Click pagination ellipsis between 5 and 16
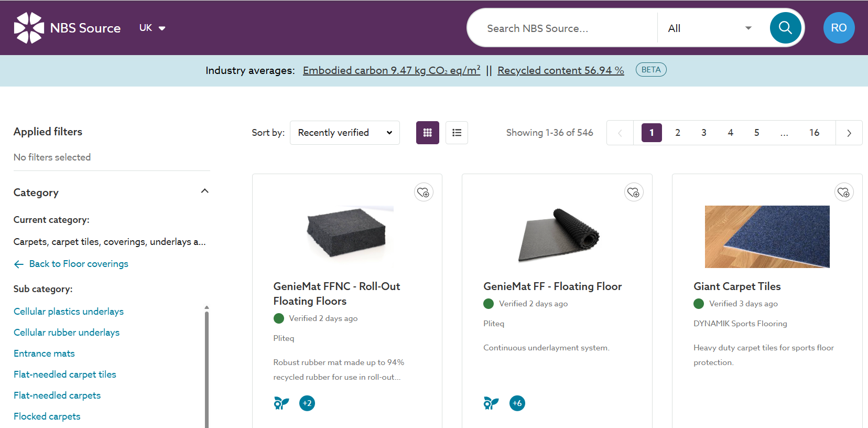The height and width of the screenshot is (428, 868). [784, 133]
